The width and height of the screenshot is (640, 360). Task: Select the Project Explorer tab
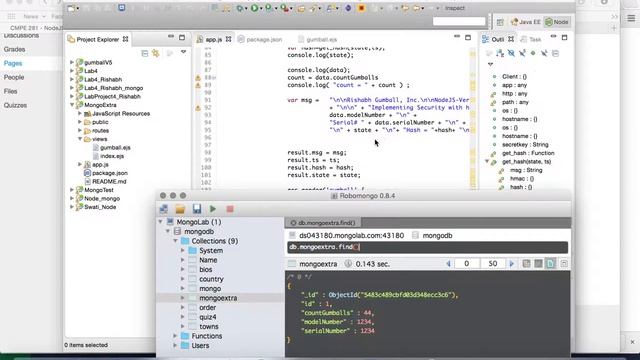[98, 40]
